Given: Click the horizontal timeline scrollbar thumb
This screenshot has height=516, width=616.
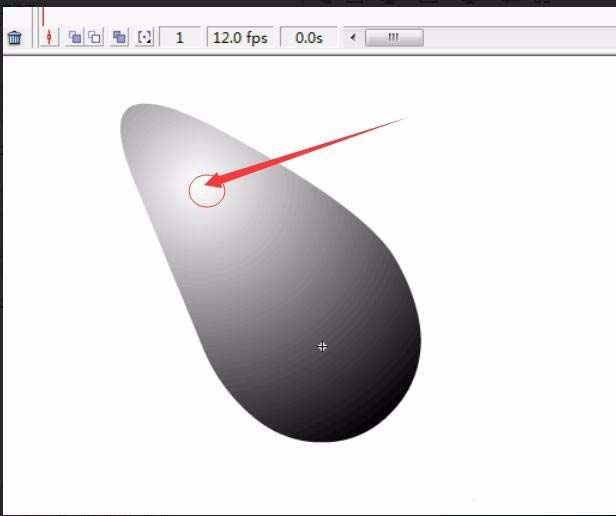Looking at the screenshot, I should coord(394,38).
